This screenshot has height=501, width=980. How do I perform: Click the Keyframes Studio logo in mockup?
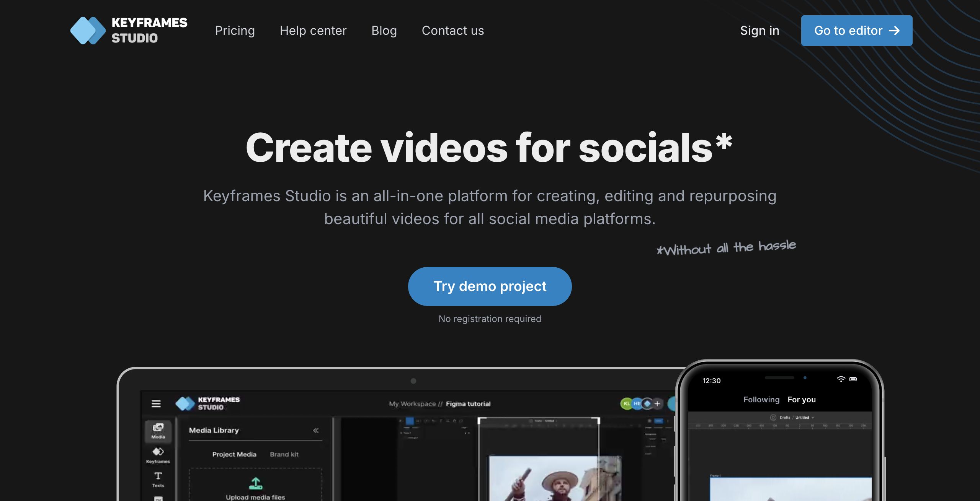pos(207,403)
